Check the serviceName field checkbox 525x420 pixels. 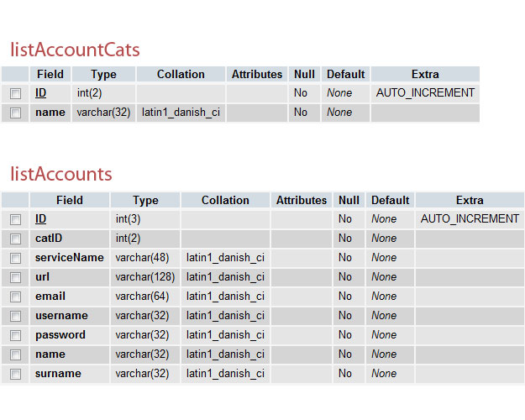pyautogui.click(x=15, y=258)
